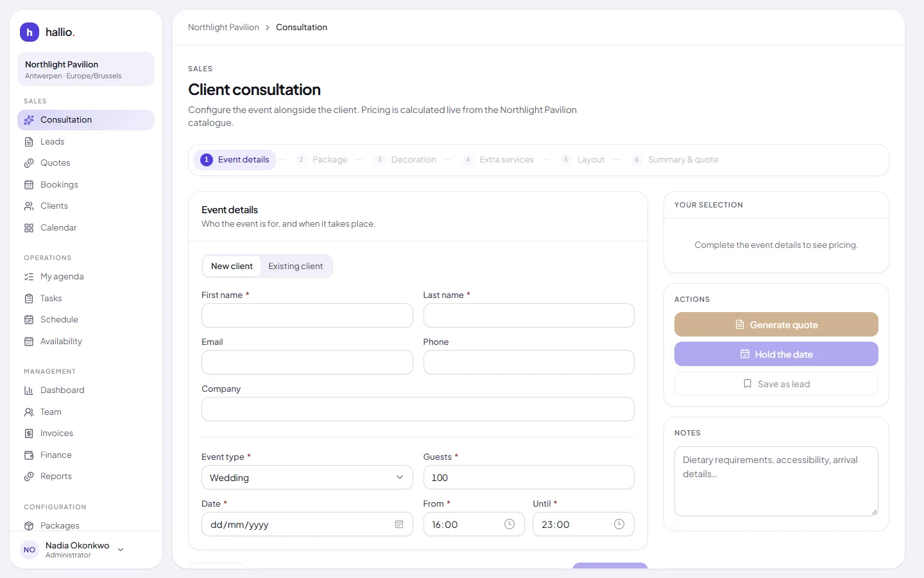Click the Guests number field

[x=529, y=478]
